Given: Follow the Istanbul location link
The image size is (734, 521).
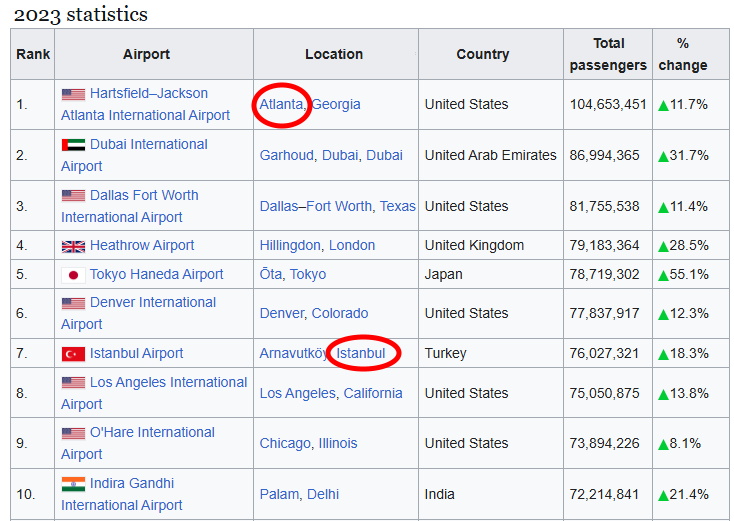Looking at the screenshot, I should click(361, 353).
